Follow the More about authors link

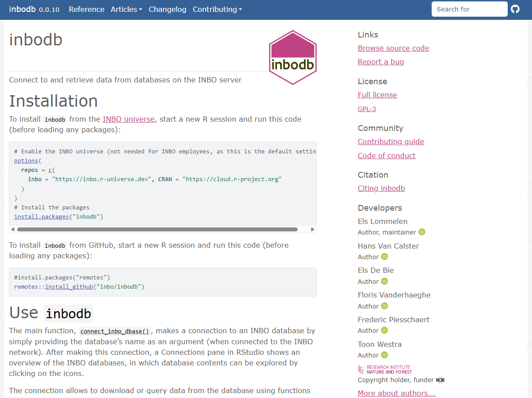coord(397,393)
